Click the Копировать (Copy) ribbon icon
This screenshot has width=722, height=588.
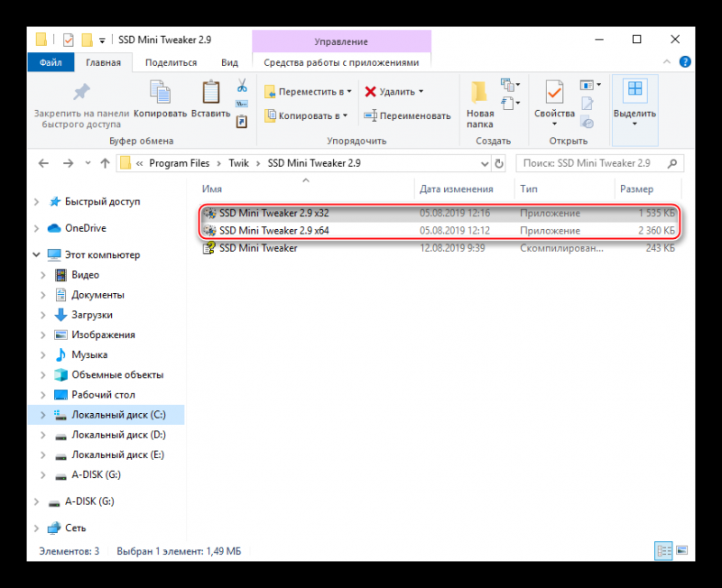pyautogui.click(x=160, y=91)
